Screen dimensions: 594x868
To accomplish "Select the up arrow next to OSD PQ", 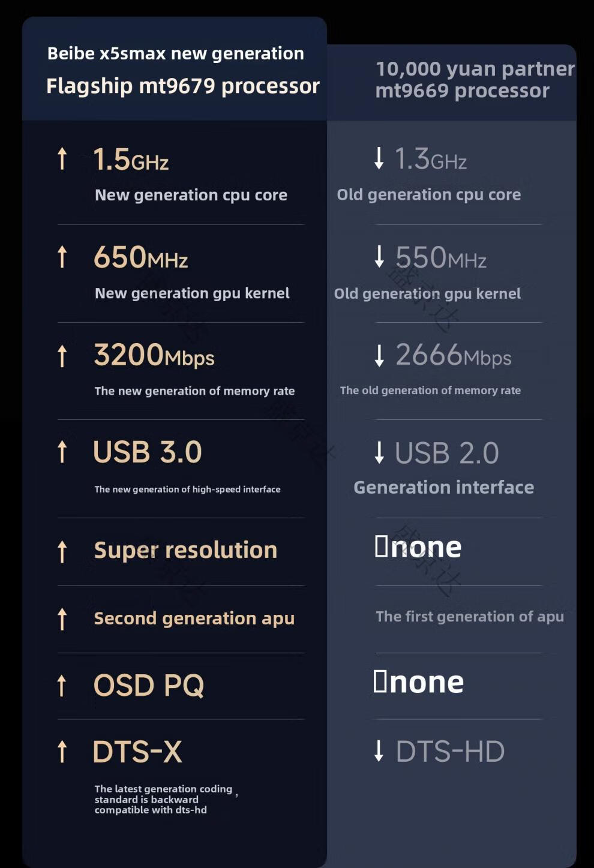I will click(x=62, y=686).
